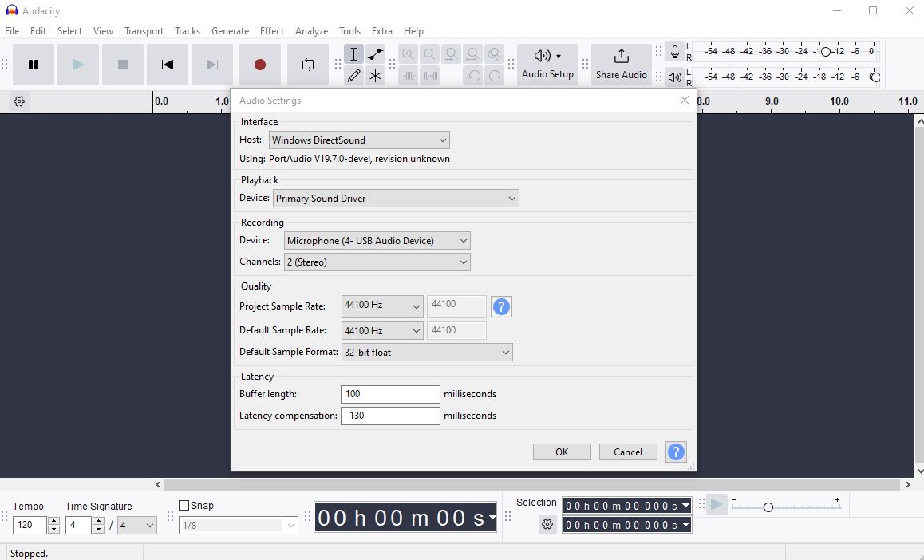The height and width of the screenshot is (560, 924).
Task: Click the Quality section help icon
Action: click(501, 306)
